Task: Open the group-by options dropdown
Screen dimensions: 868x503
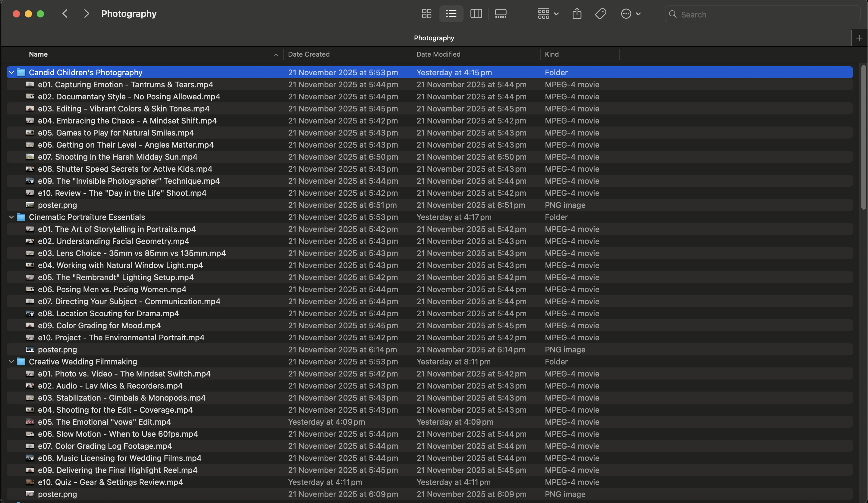Action: [x=548, y=14]
